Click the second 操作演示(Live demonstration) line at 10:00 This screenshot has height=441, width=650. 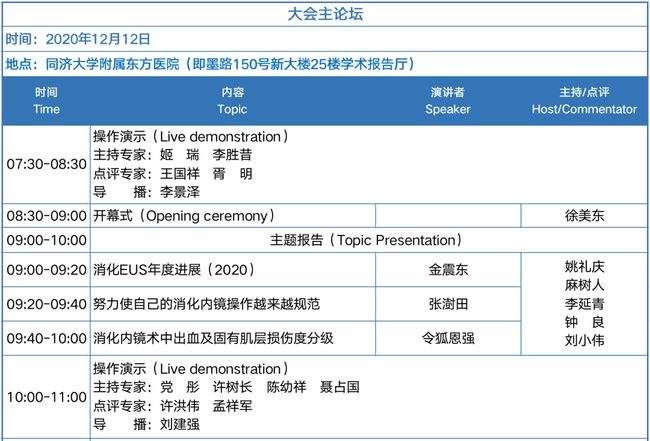pyautogui.click(x=191, y=369)
